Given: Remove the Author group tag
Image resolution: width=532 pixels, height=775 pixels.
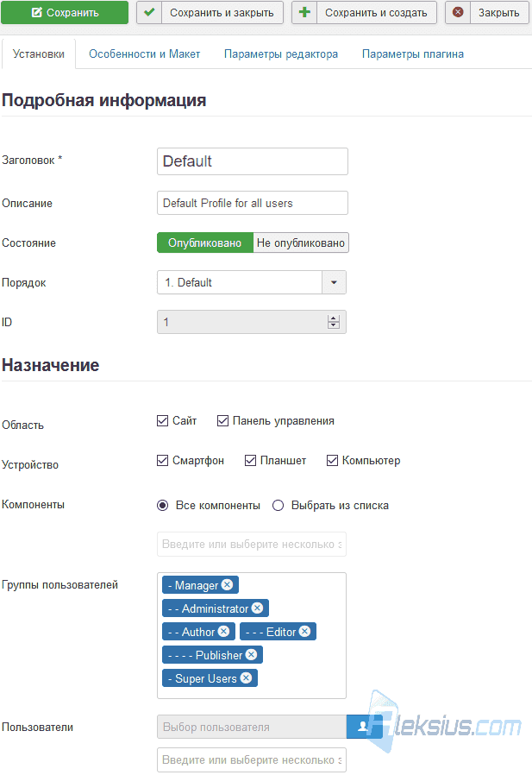Looking at the screenshot, I should coord(224,631).
